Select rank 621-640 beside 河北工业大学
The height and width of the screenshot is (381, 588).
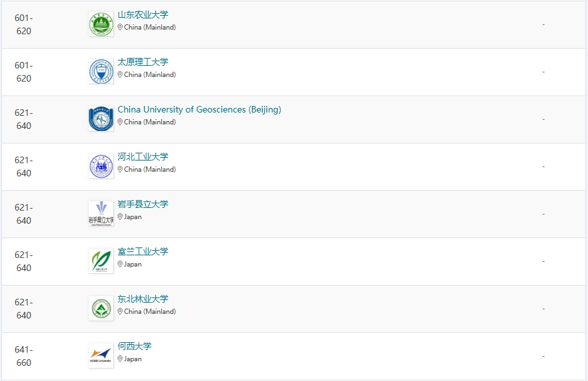pos(24,166)
